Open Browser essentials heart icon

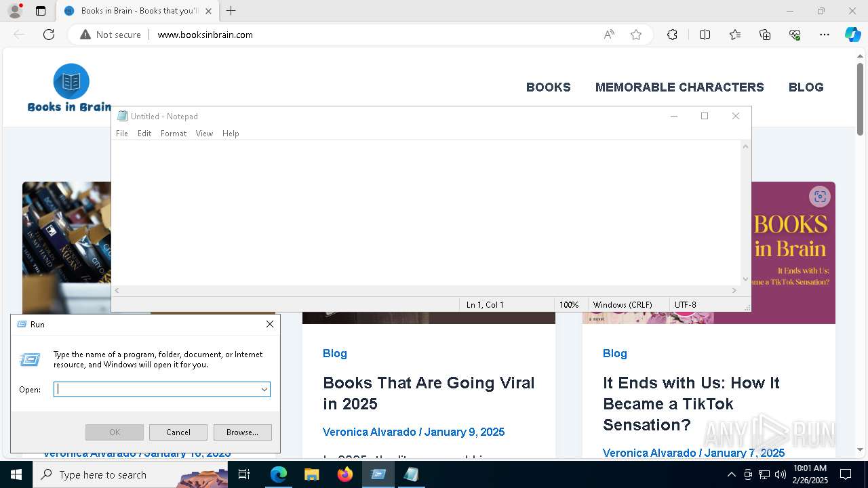pos(795,35)
